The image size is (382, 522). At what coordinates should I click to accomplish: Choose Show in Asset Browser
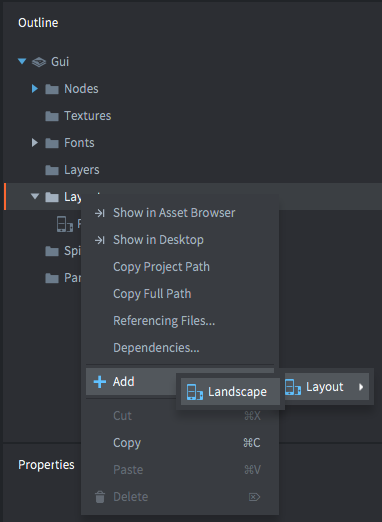tap(180, 213)
